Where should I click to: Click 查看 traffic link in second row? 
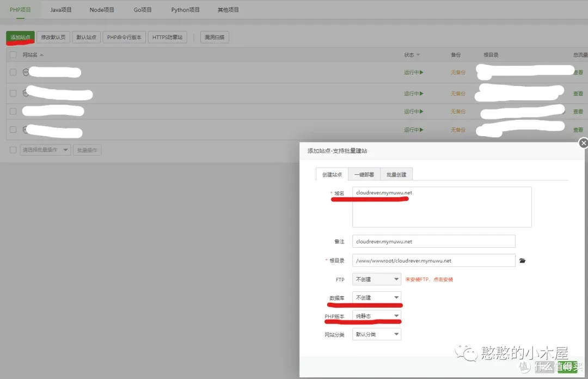tap(578, 94)
